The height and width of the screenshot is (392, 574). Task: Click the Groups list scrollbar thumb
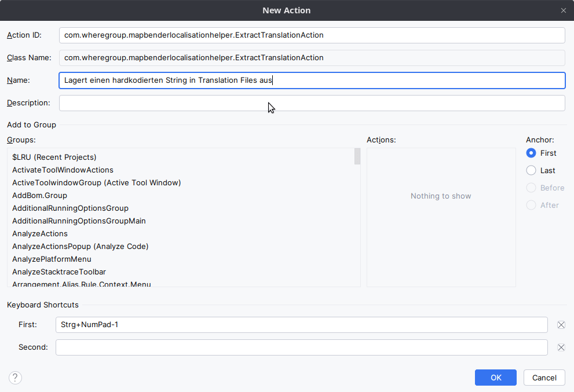click(357, 157)
